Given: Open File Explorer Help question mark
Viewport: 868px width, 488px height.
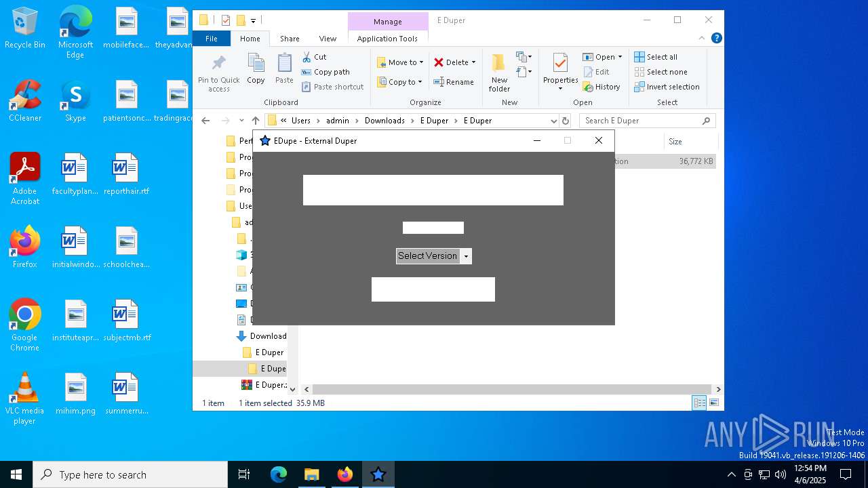Looking at the screenshot, I should pyautogui.click(x=716, y=39).
